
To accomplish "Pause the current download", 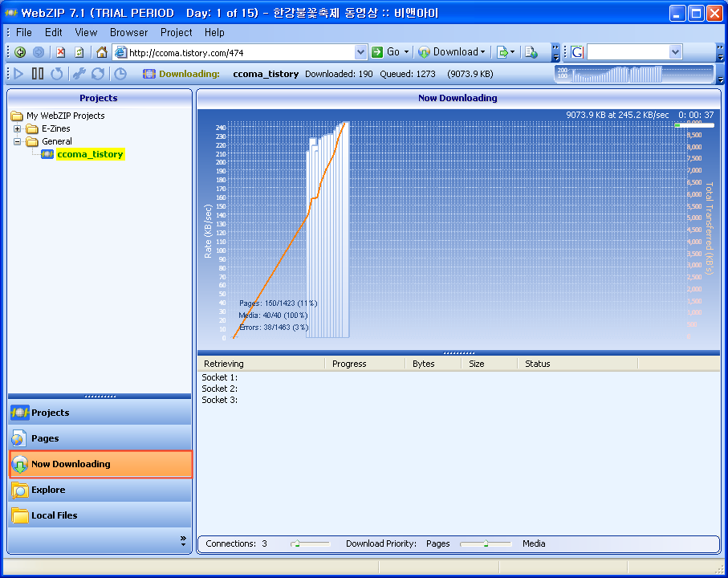I will 38,73.
